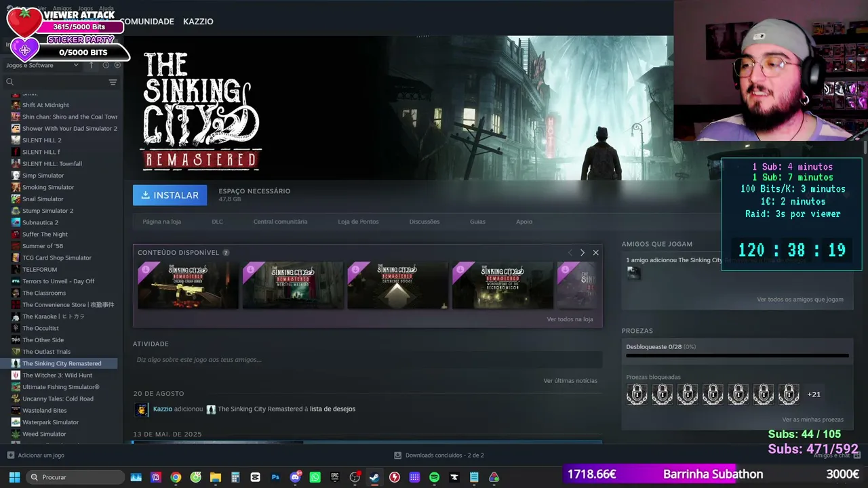This screenshot has width=868, height=488.
Task: Open Spotify from the taskbar
Action: [434, 477]
